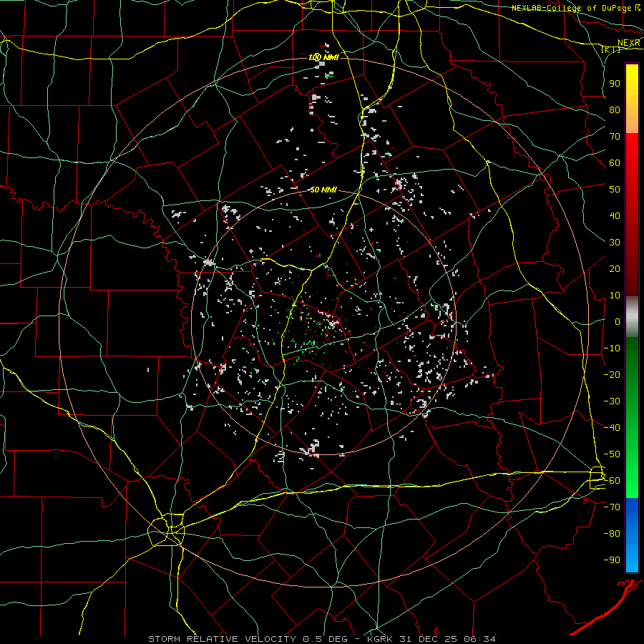Screen dimensions: 644x644
Task: Click the "NEXR" label above the color scale
Action: (x=629, y=43)
